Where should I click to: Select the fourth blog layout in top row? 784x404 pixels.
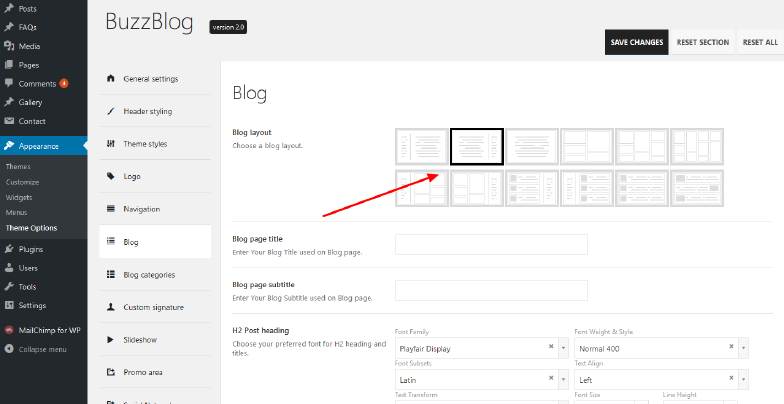click(586, 146)
